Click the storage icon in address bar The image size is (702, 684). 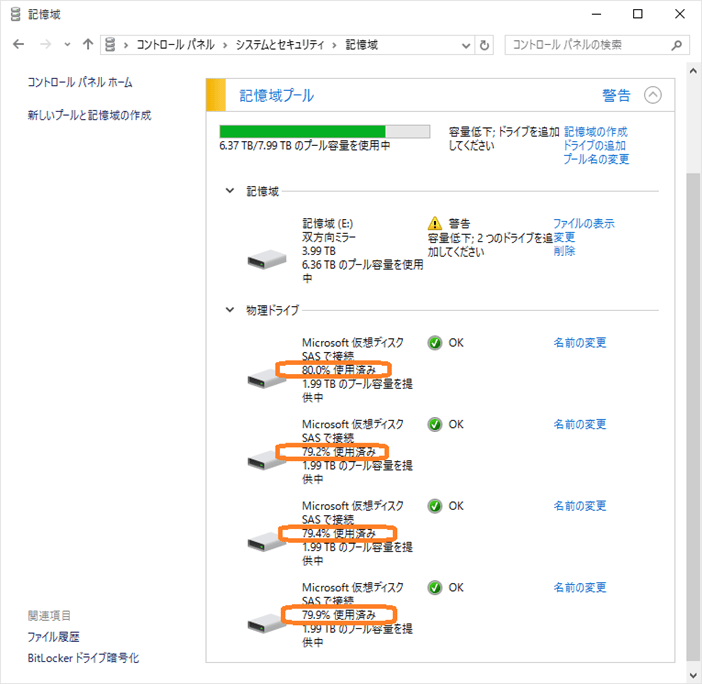[110, 45]
